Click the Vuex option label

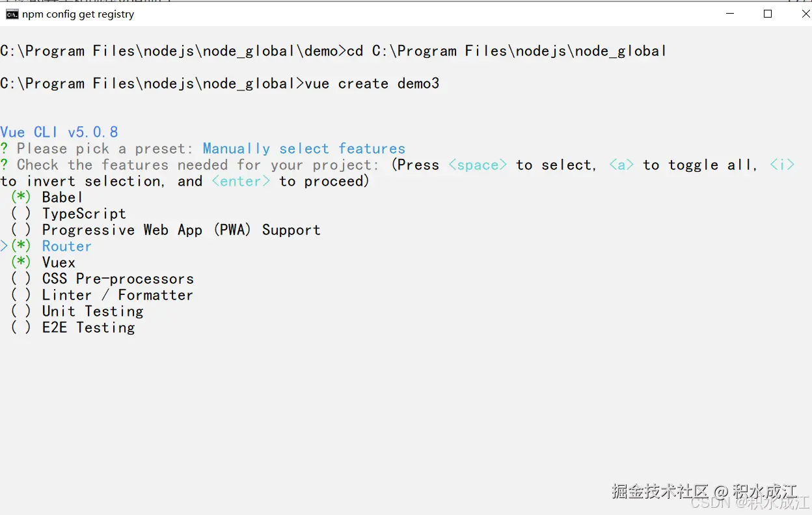click(x=59, y=262)
